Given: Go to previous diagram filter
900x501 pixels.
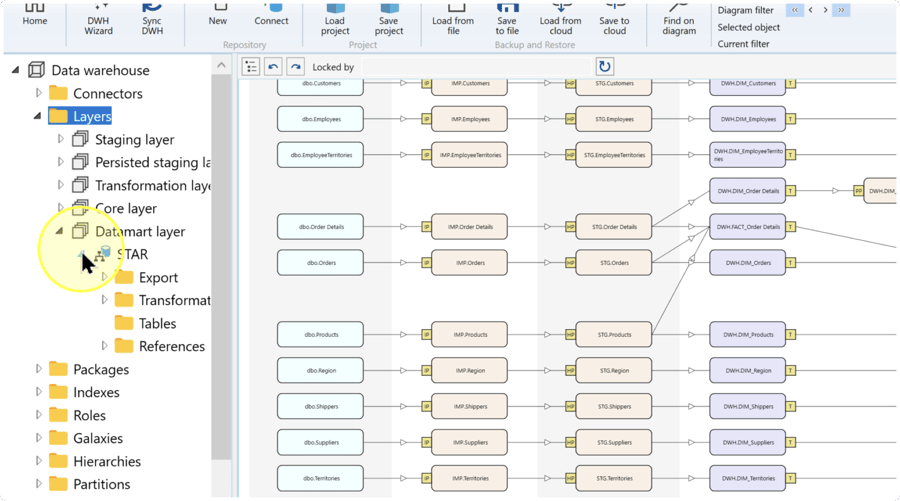Looking at the screenshot, I should point(810,10).
